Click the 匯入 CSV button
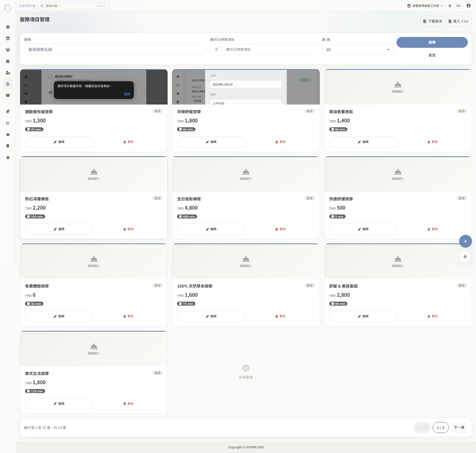The height and width of the screenshot is (453, 476). [459, 21]
